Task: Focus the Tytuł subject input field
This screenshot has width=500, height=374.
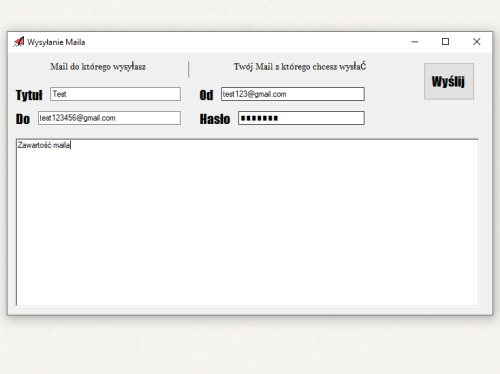Action: (x=115, y=94)
